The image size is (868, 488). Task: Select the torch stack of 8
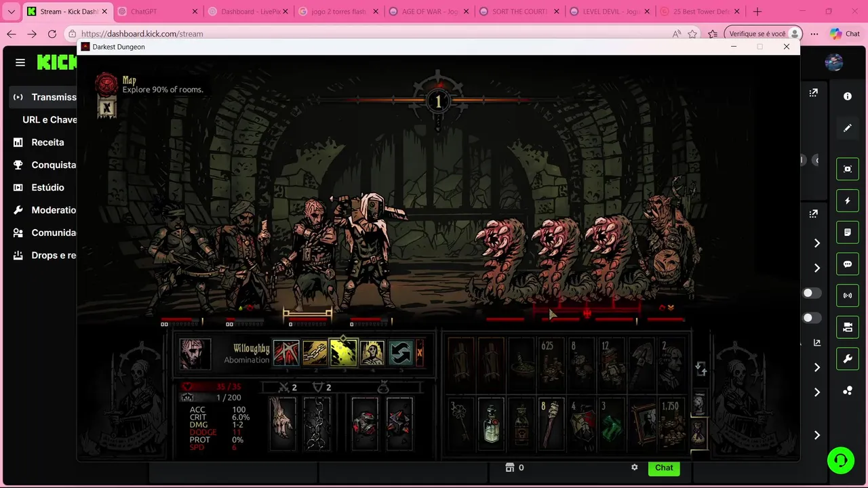pyautogui.click(x=551, y=424)
